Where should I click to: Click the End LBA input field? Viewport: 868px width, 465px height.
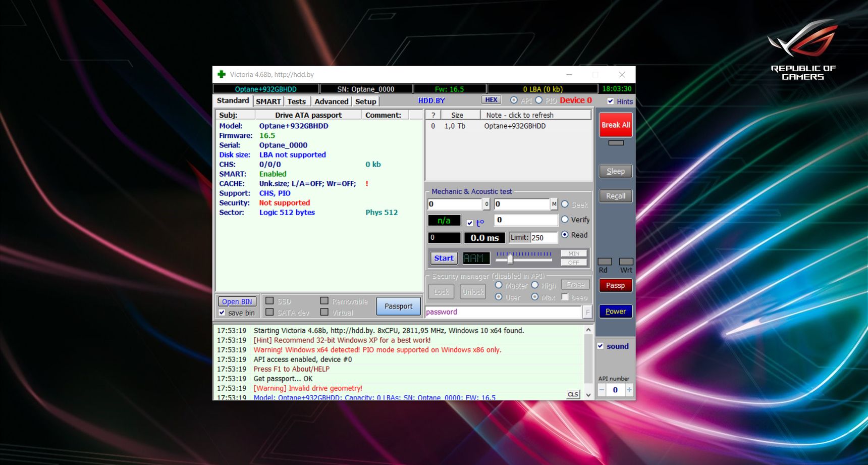522,204
